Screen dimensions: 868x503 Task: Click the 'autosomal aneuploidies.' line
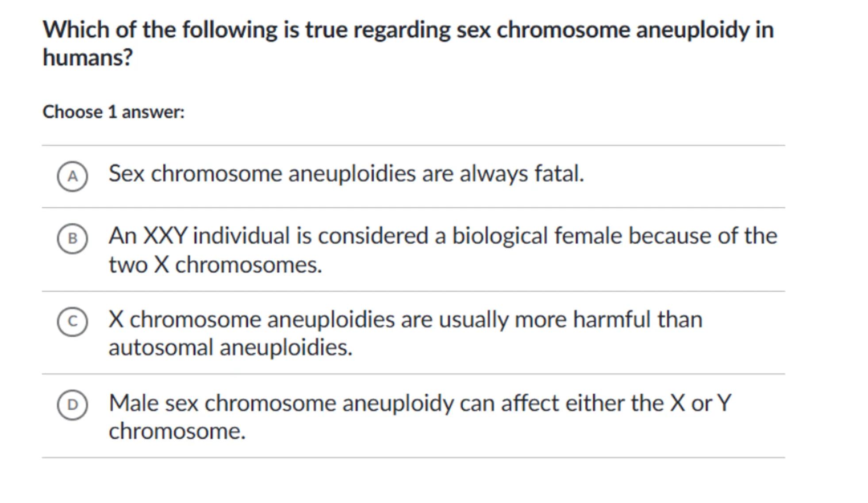(x=230, y=347)
